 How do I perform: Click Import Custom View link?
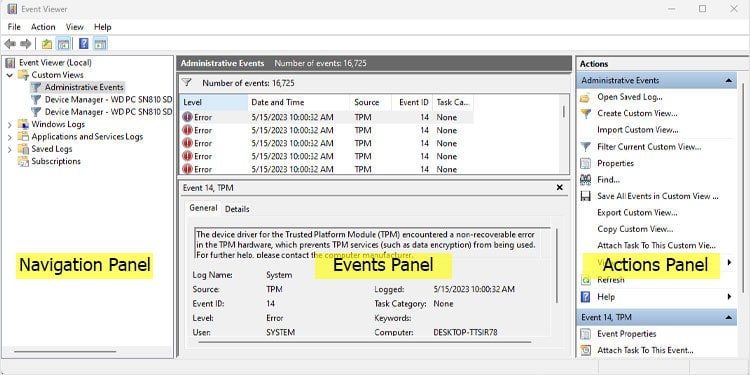(638, 130)
